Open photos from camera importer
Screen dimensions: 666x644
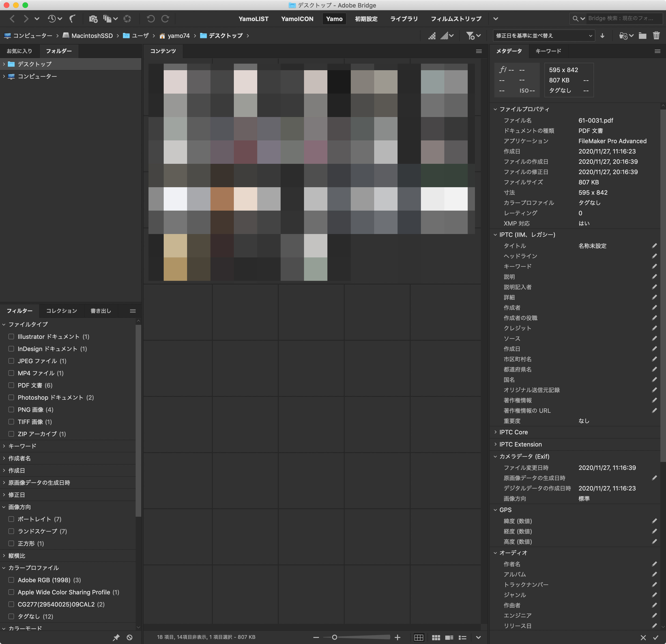pyautogui.click(x=93, y=19)
